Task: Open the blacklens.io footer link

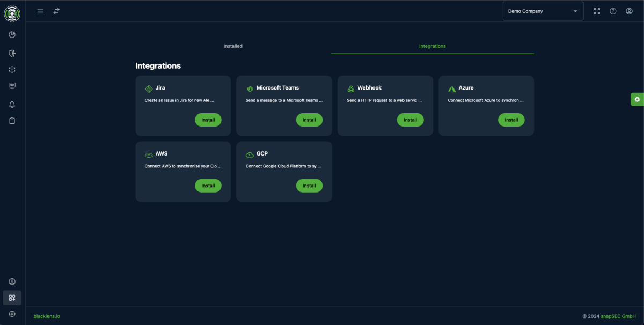Action: (x=47, y=316)
